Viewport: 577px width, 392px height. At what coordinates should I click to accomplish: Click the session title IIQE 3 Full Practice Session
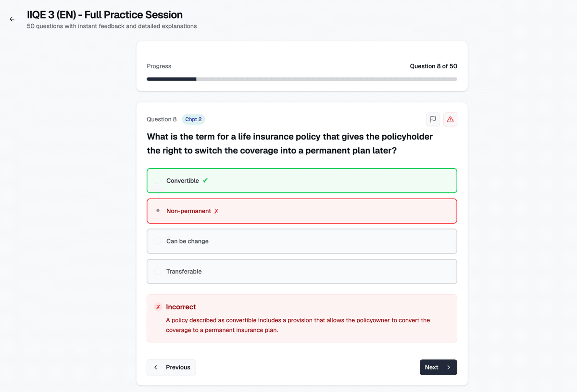[x=105, y=14]
